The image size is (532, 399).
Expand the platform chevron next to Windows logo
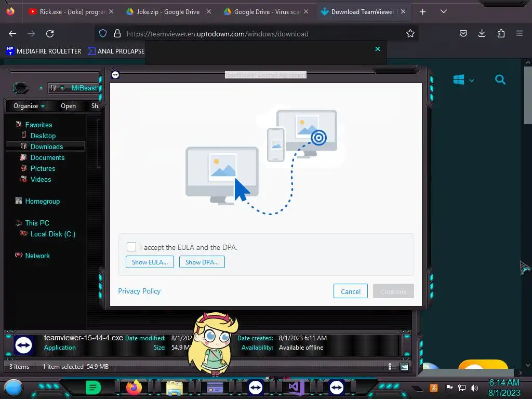tap(472, 81)
